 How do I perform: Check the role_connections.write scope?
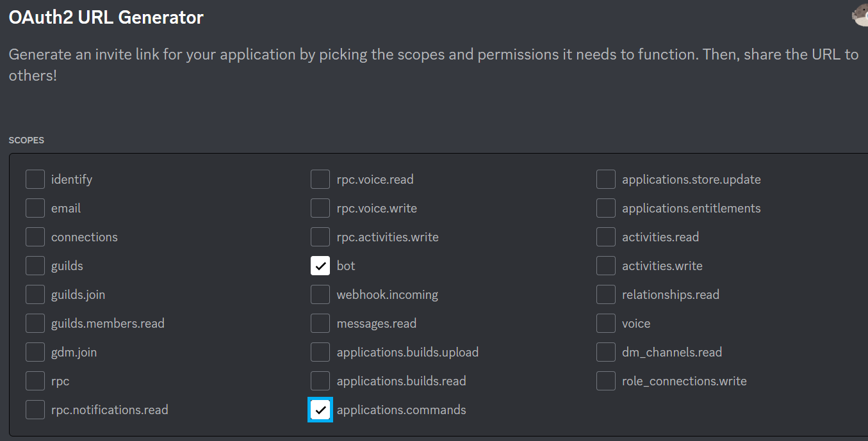[x=605, y=381]
